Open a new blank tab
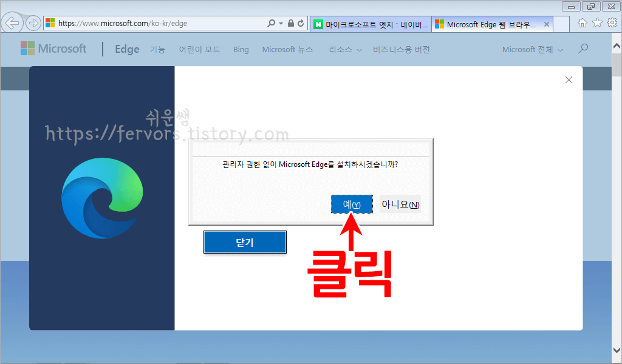The image size is (622, 364). pyautogui.click(x=561, y=24)
